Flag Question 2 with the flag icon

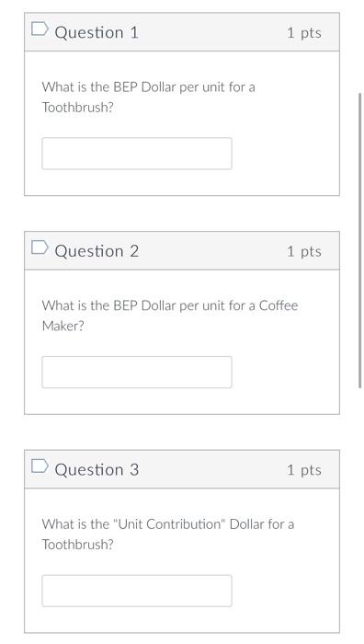point(40,247)
